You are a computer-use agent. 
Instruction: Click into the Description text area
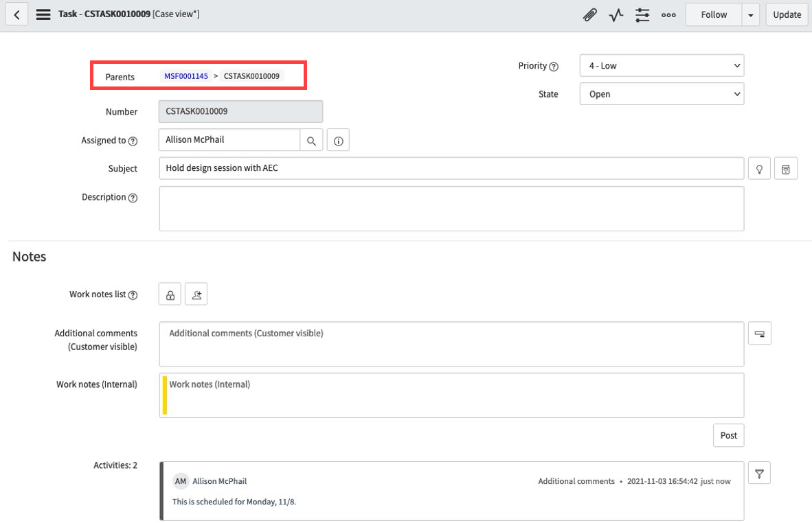(x=451, y=209)
